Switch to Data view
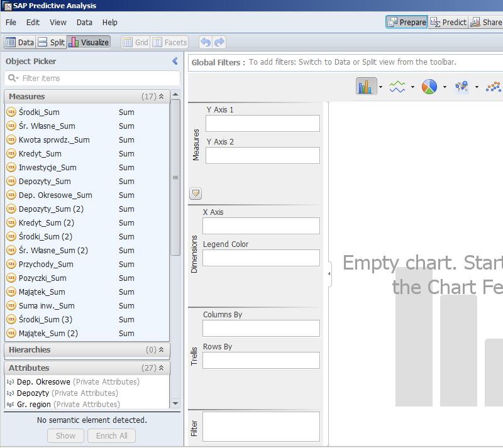 pyautogui.click(x=20, y=42)
